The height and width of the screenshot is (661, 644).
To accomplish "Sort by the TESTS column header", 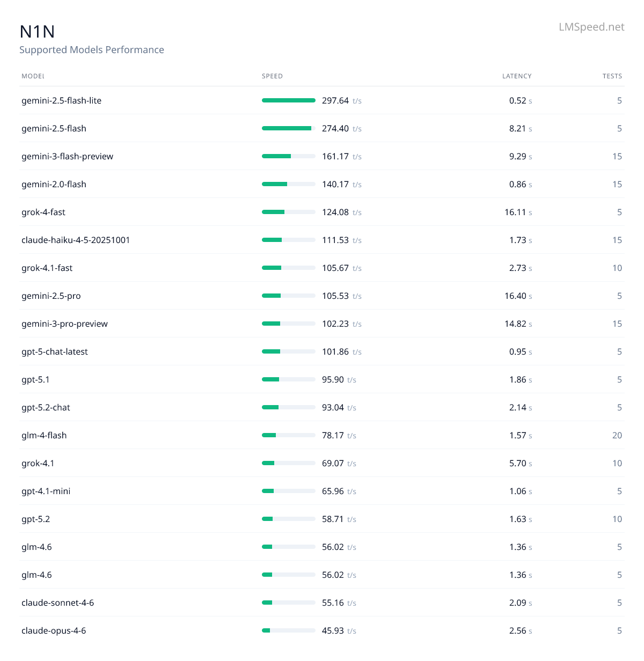I will 612,76.
